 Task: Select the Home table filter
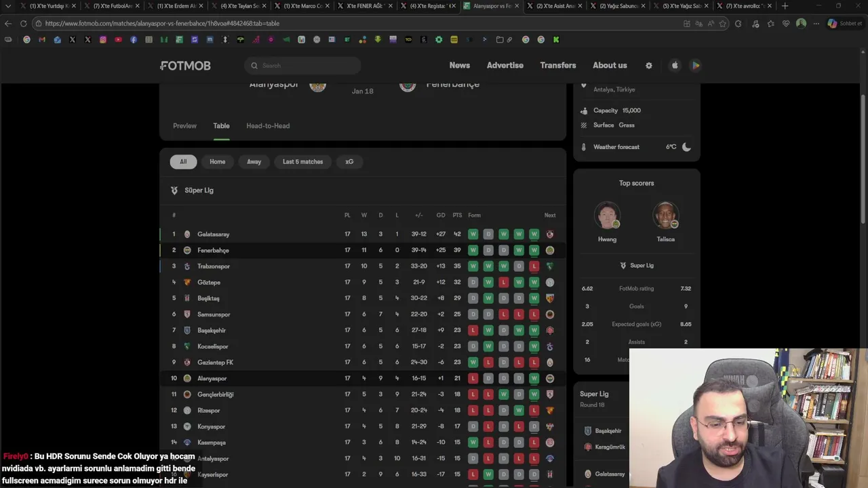[218, 162]
